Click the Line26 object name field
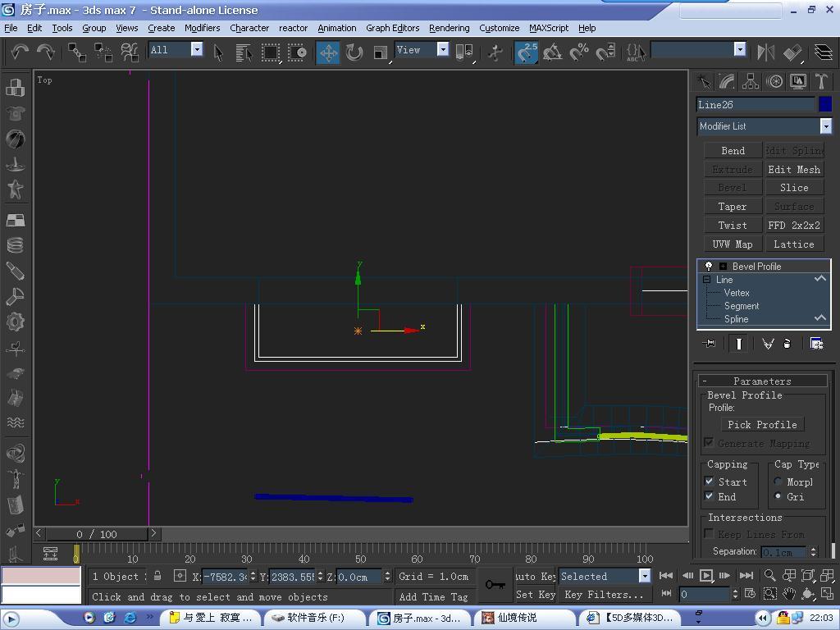Screen dimensions: 840x630 (x=756, y=104)
